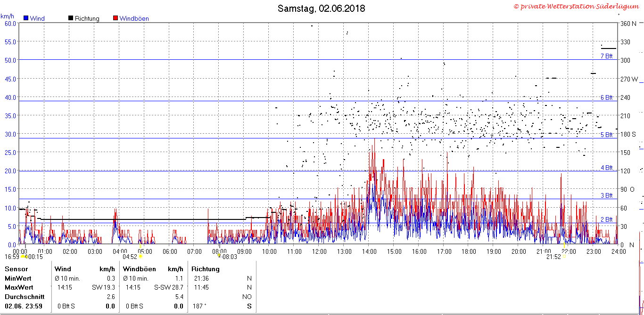Viewport: 644px width, 315px height.
Task: Click the 7 Bft line label
Action: pos(606,56)
